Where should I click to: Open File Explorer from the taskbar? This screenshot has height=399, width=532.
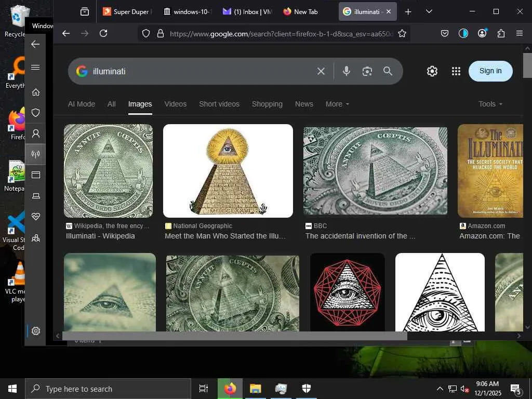point(255,389)
